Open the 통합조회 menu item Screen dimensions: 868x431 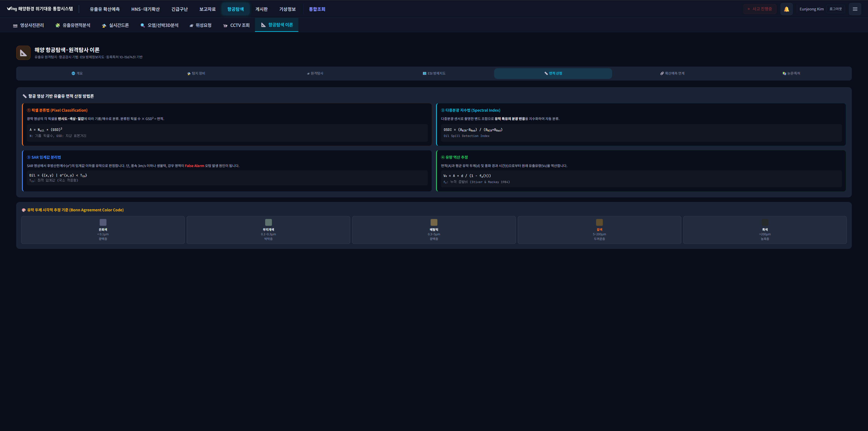pyautogui.click(x=317, y=9)
